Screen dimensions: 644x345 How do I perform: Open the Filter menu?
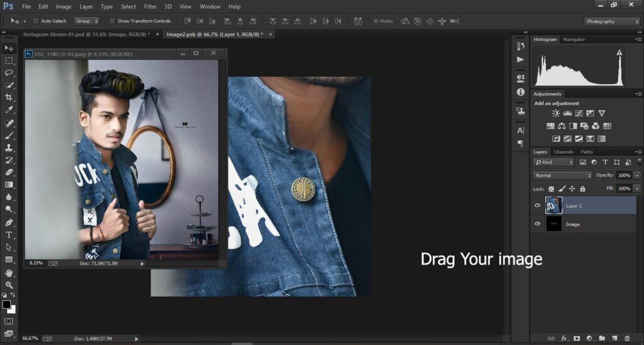tap(150, 6)
